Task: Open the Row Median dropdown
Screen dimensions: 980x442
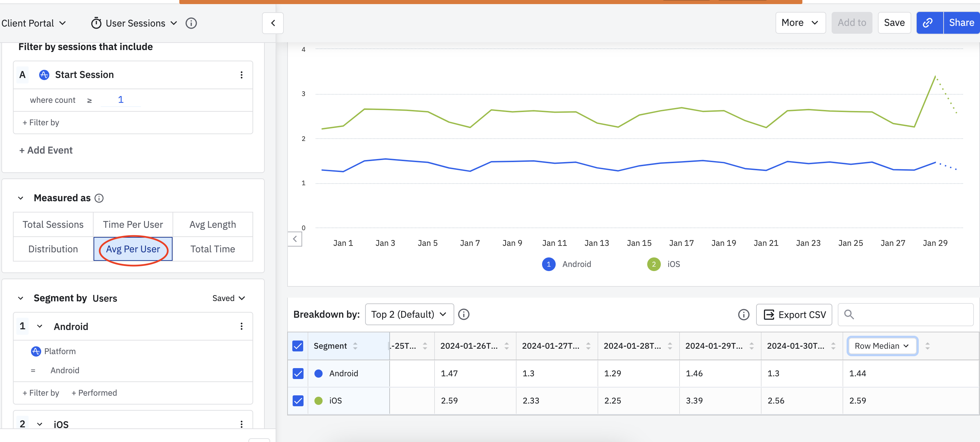Action: click(x=882, y=346)
